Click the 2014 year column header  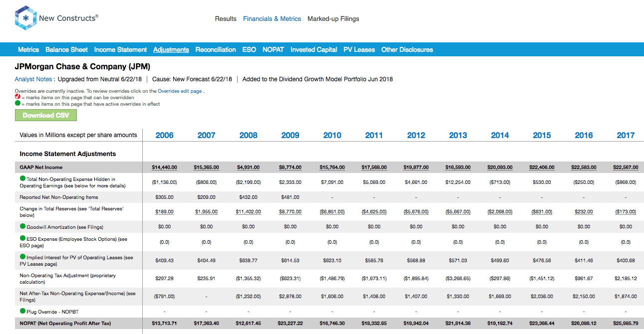coord(500,135)
